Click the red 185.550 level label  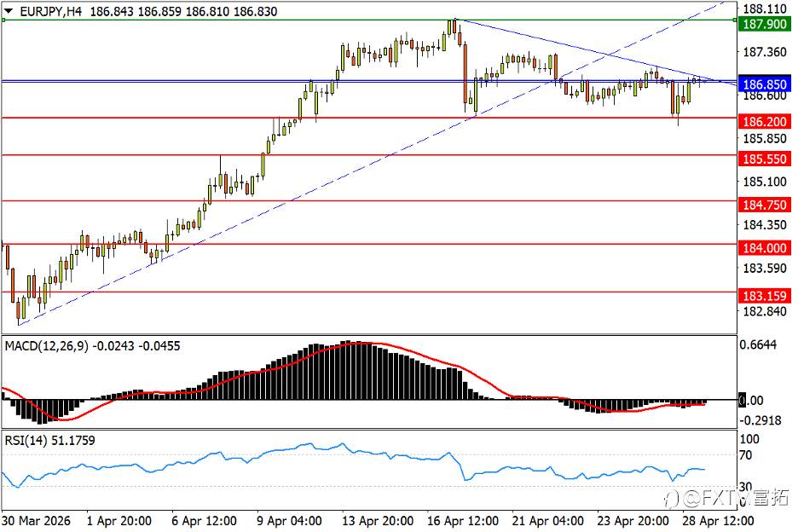point(765,159)
